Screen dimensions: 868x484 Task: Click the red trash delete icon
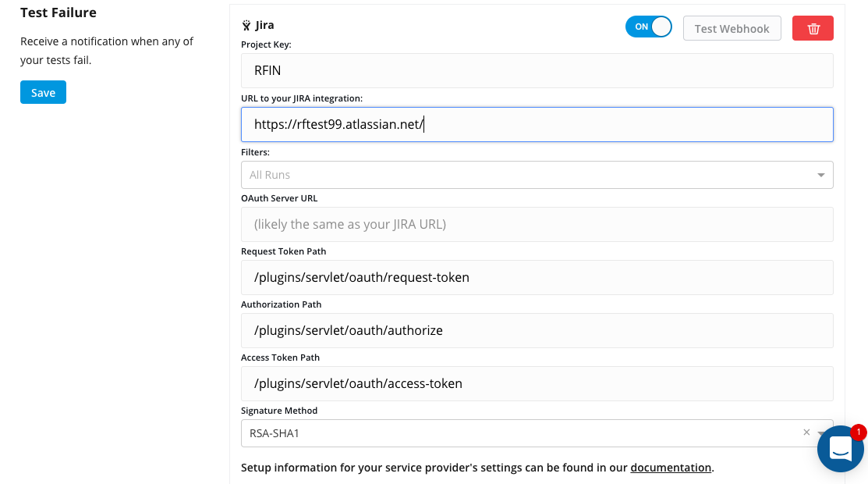[x=813, y=29]
